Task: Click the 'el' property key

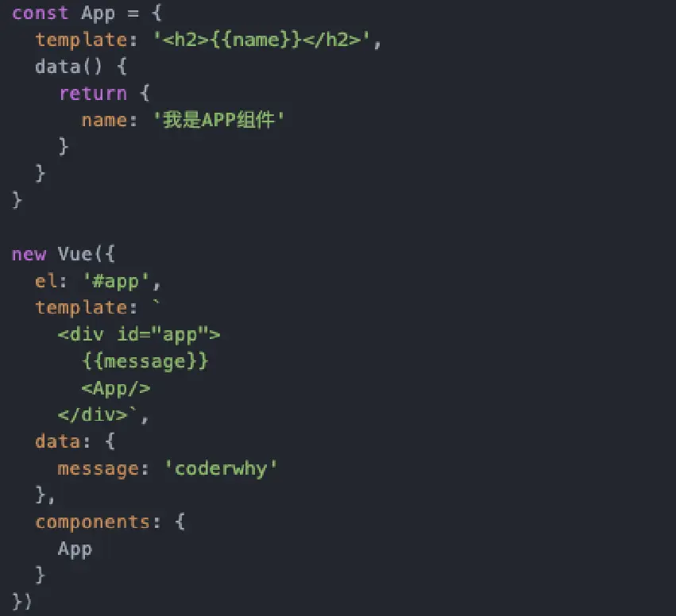Action: coord(46,281)
